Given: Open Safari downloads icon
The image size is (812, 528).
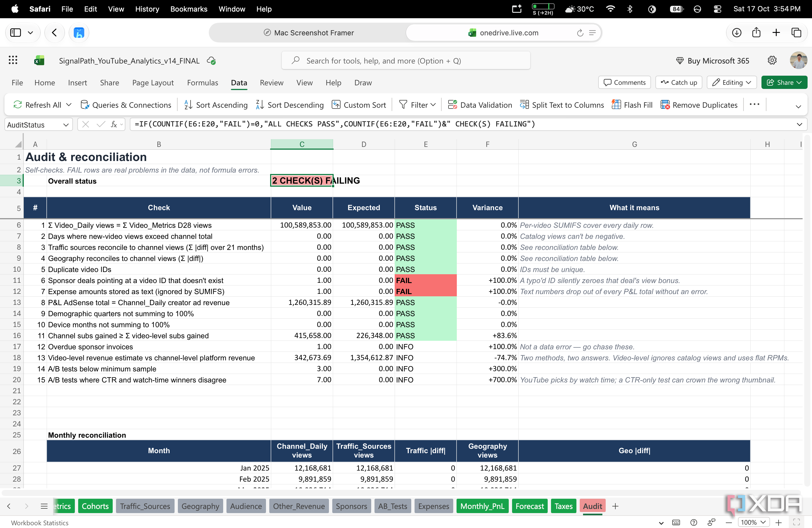Looking at the screenshot, I should click(x=737, y=33).
